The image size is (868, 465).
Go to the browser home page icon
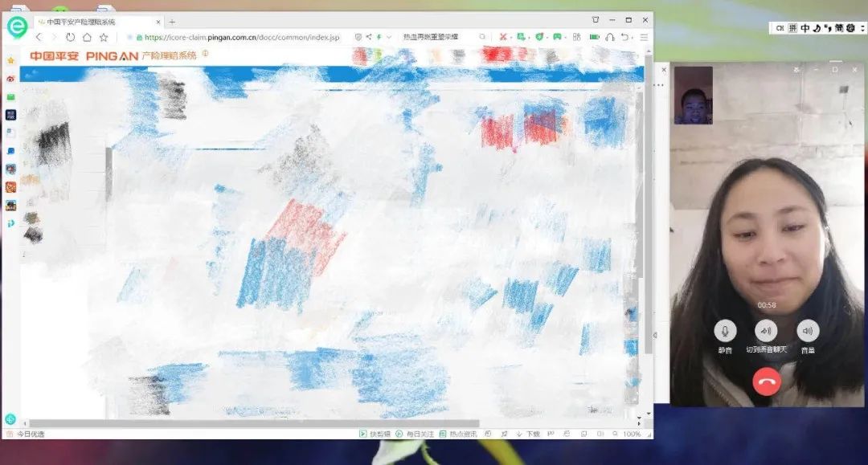(x=87, y=37)
